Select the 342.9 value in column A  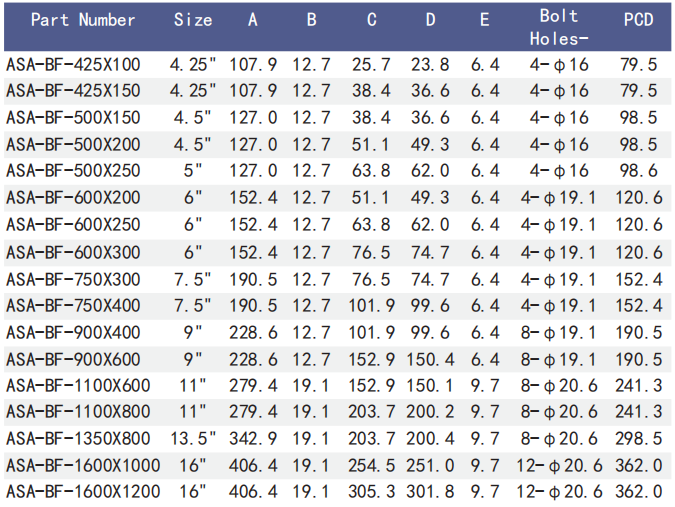click(x=254, y=438)
